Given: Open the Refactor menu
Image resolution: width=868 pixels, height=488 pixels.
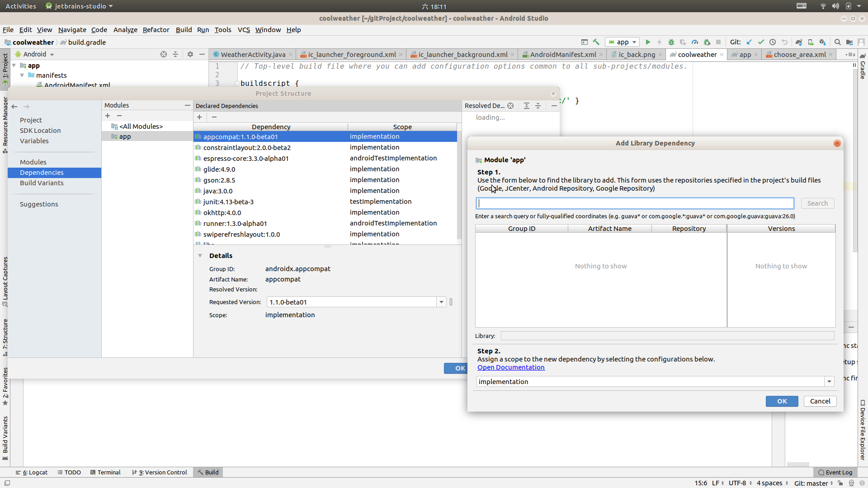Looking at the screenshot, I should coord(156,30).
